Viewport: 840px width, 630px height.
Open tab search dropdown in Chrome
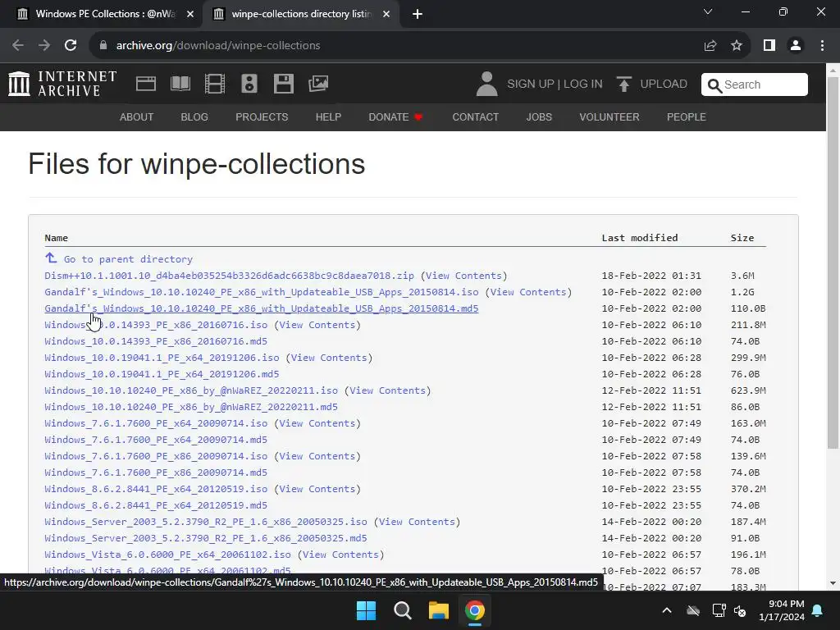point(708,11)
